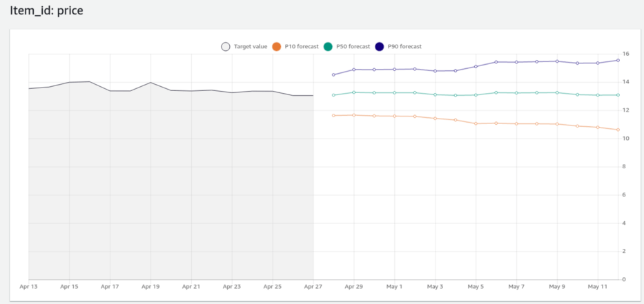The height and width of the screenshot is (304, 644).
Task: Select the P50 forecast legend label
Action: click(353, 47)
